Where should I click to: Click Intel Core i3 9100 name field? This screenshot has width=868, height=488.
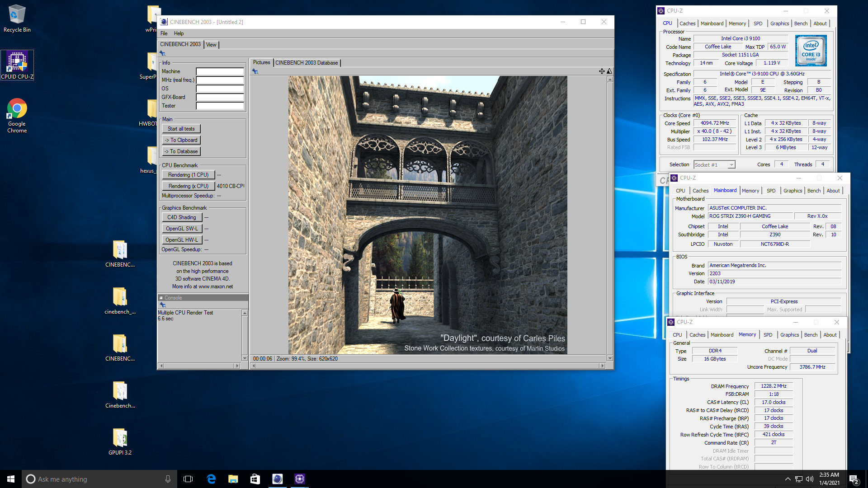tap(741, 38)
